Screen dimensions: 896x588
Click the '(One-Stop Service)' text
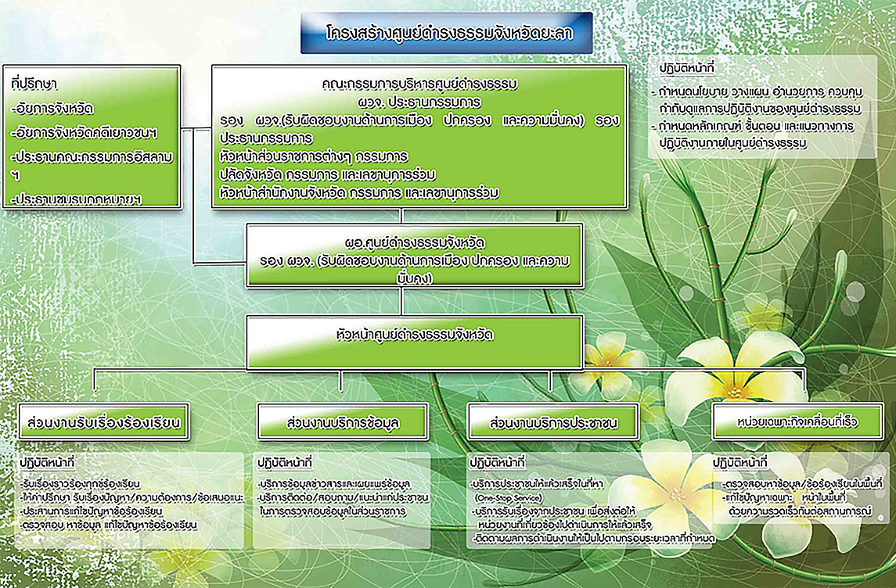tap(508, 498)
